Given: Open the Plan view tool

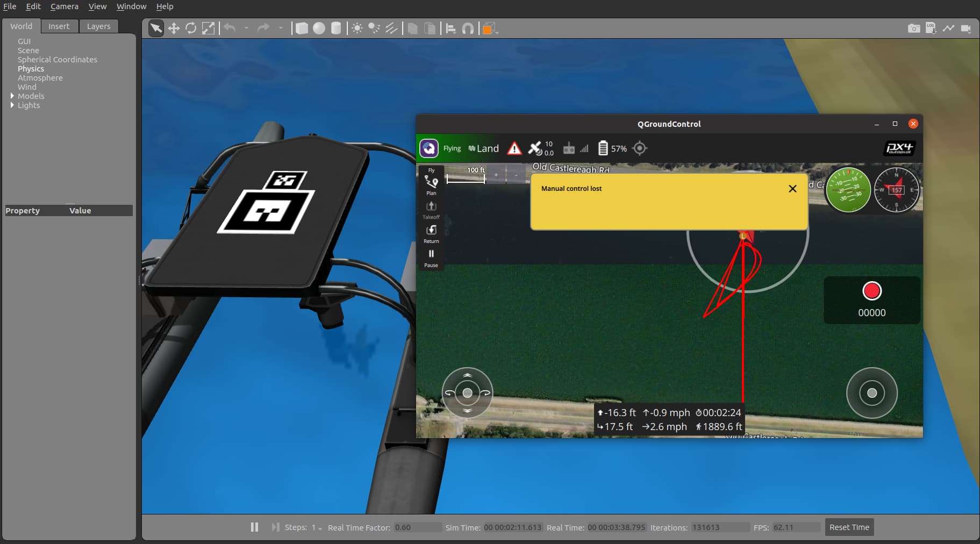Looking at the screenshot, I should (431, 185).
